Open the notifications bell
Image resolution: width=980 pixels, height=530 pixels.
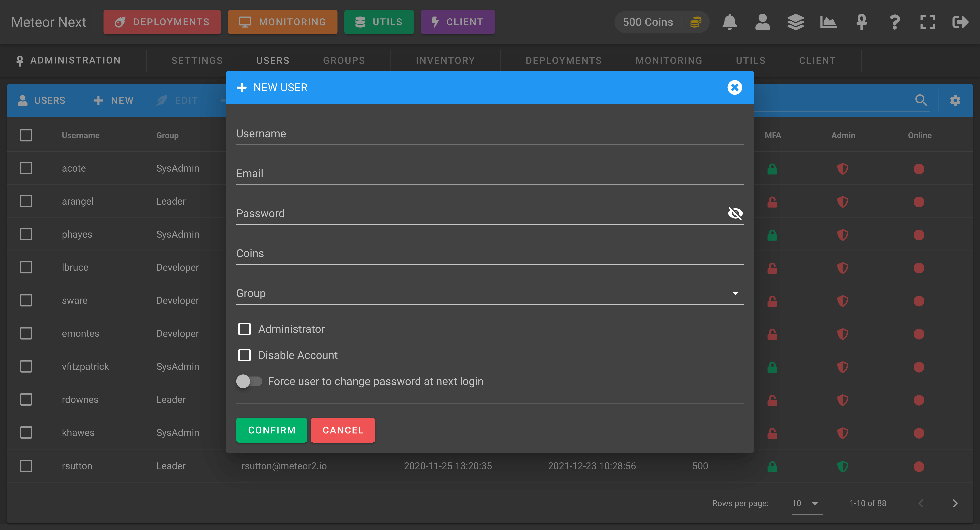[x=729, y=22]
